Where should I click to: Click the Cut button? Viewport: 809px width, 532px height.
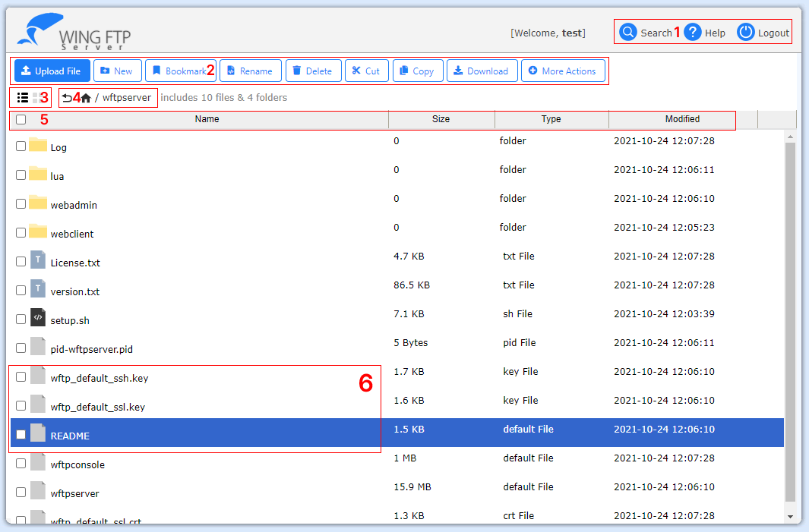pos(366,71)
